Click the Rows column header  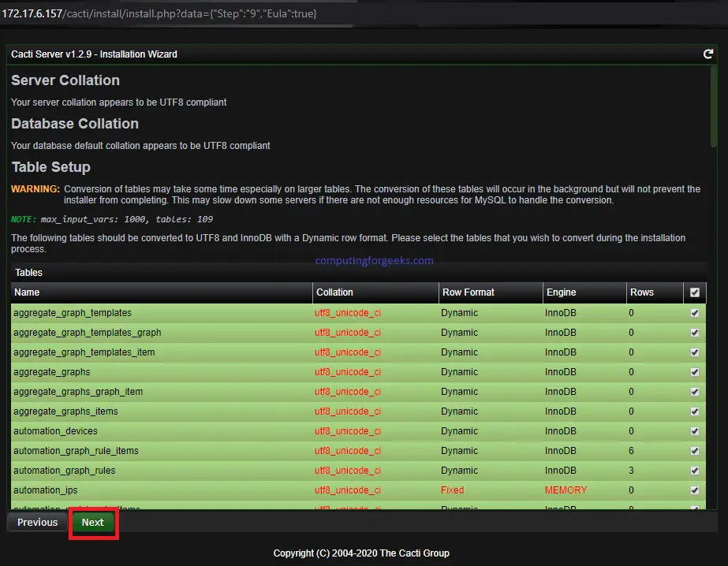coord(655,292)
